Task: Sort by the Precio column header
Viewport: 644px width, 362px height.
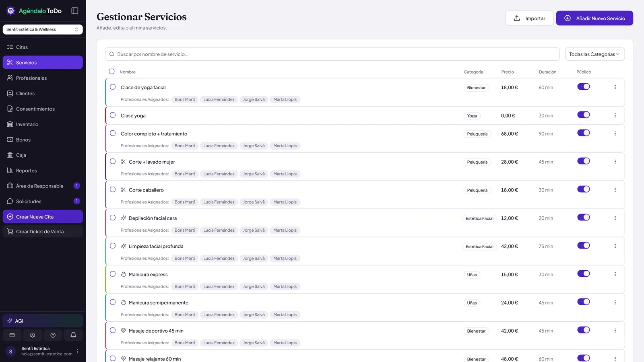Action: coord(508,72)
